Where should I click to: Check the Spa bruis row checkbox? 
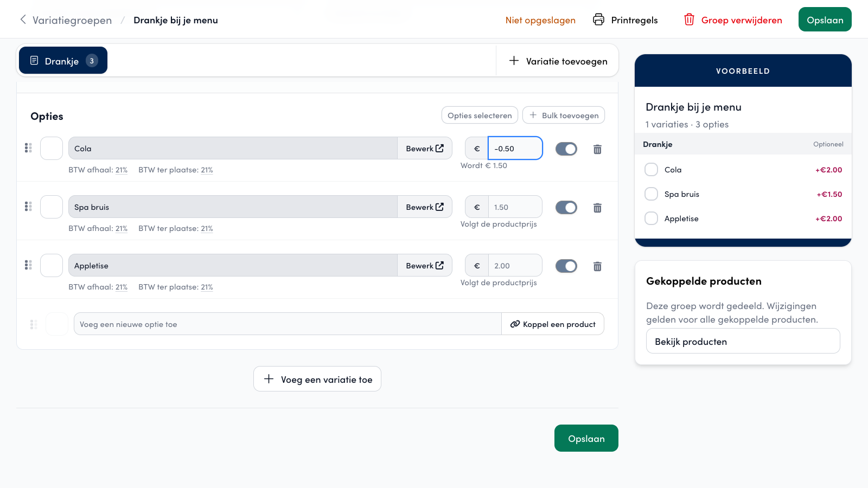coord(52,207)
